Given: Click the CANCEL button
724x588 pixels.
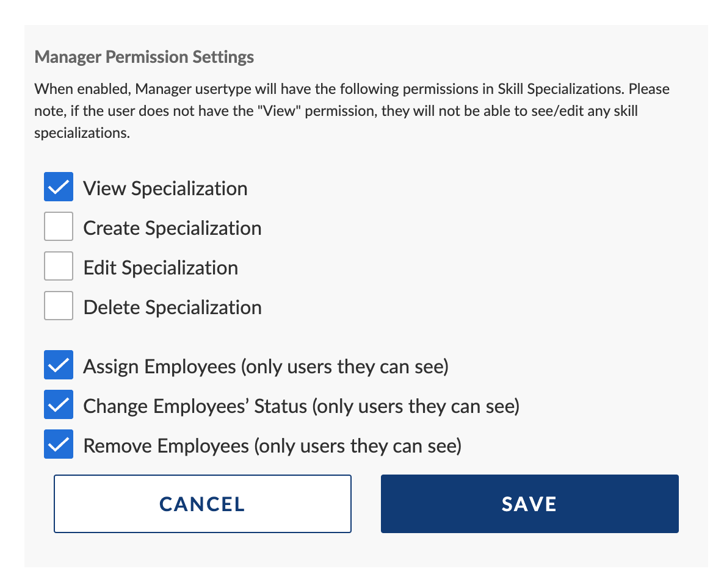Looking at the screenshot, I should tap(202, 504).
